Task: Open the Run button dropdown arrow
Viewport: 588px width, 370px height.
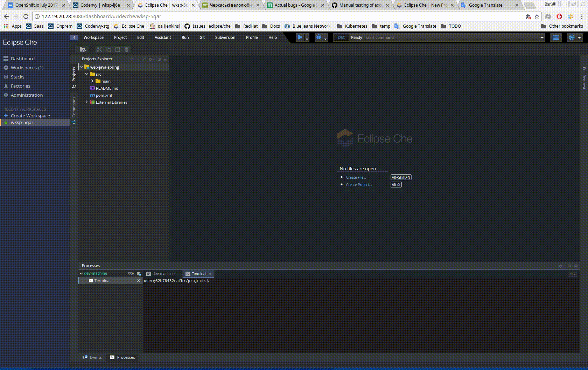Action: pos(307,39)
